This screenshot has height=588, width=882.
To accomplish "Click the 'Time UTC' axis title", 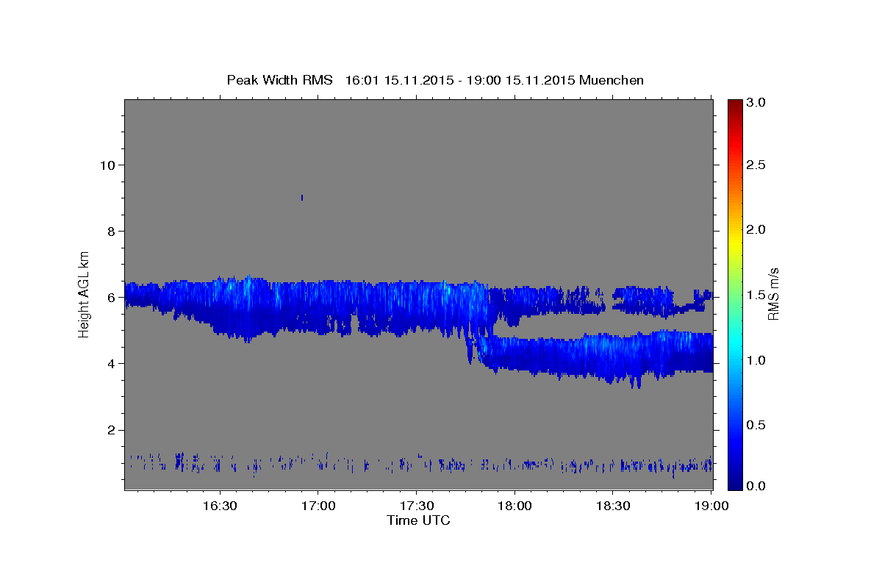I will [x=418, y=520].
